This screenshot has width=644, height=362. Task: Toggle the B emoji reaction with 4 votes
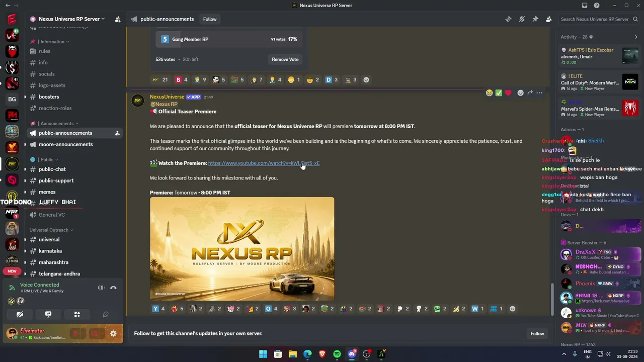coord(181,79)
